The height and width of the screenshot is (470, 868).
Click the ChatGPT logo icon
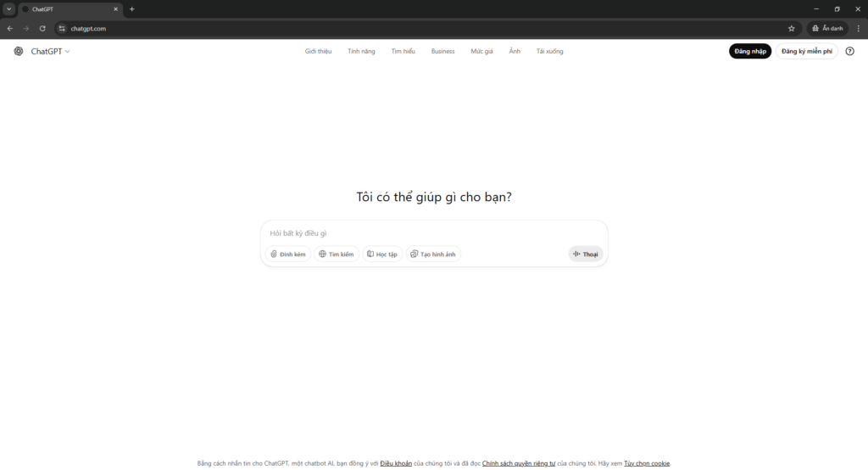[19, 51]
